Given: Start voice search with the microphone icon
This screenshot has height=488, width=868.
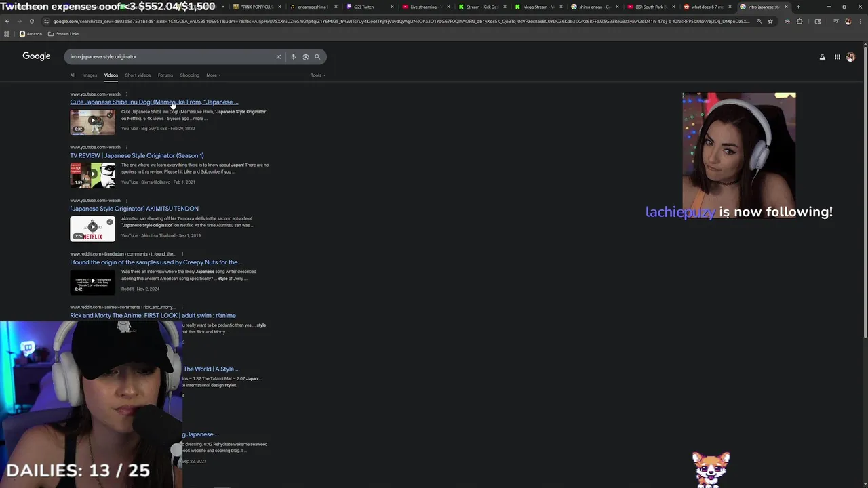Looking at the screenshot, I should pos(293,57).
